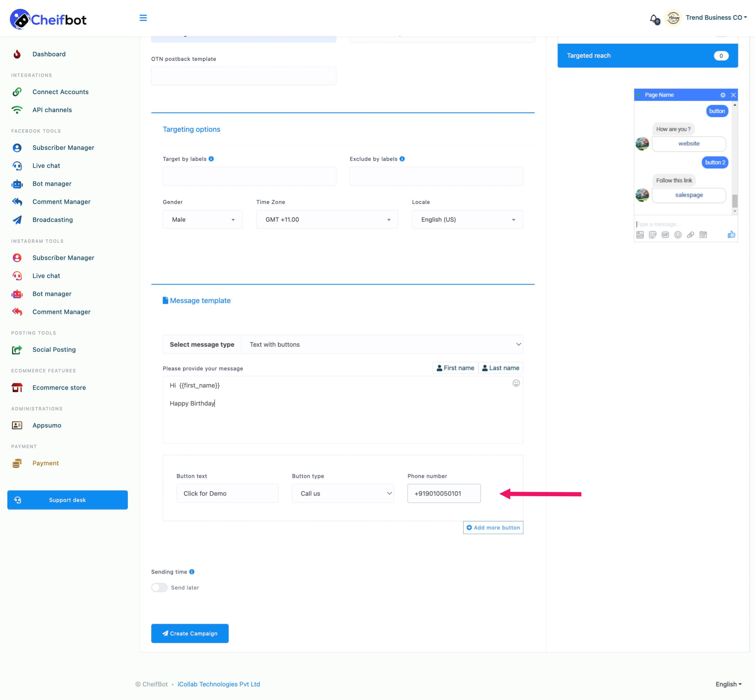
Task: Open Broadcasting tool in Facebook Tools
Action: [52, 219]
